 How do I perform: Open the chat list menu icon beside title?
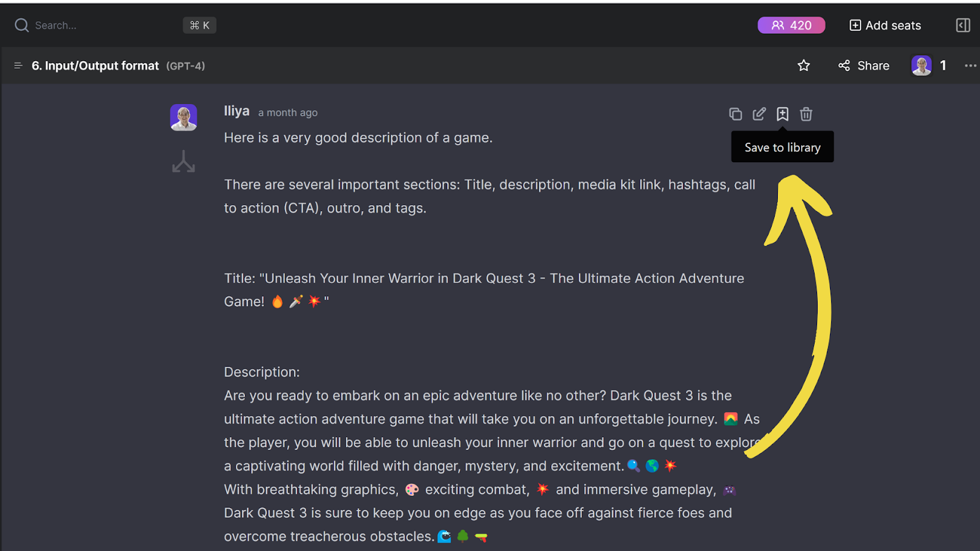click(18, 66)
